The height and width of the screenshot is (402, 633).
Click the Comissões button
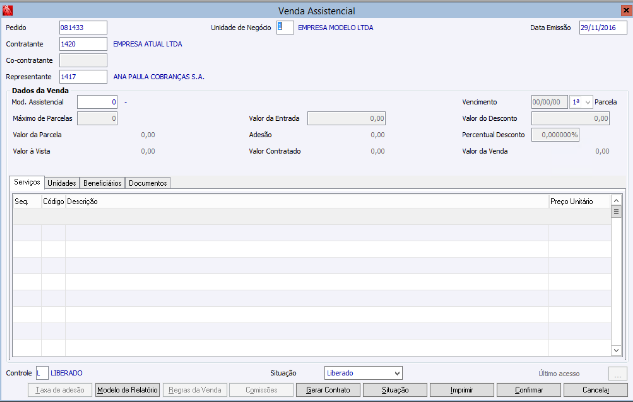click(261, 390)
